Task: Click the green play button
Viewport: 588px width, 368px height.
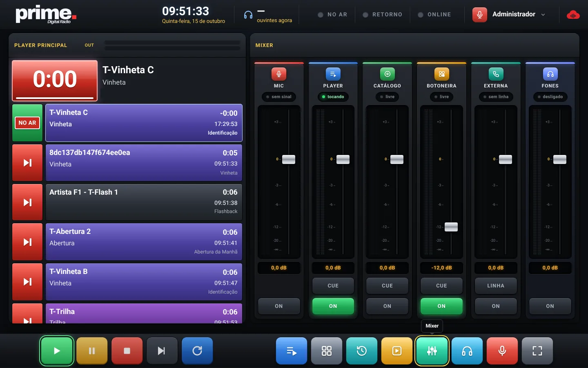Action: [x=57, y=350]
